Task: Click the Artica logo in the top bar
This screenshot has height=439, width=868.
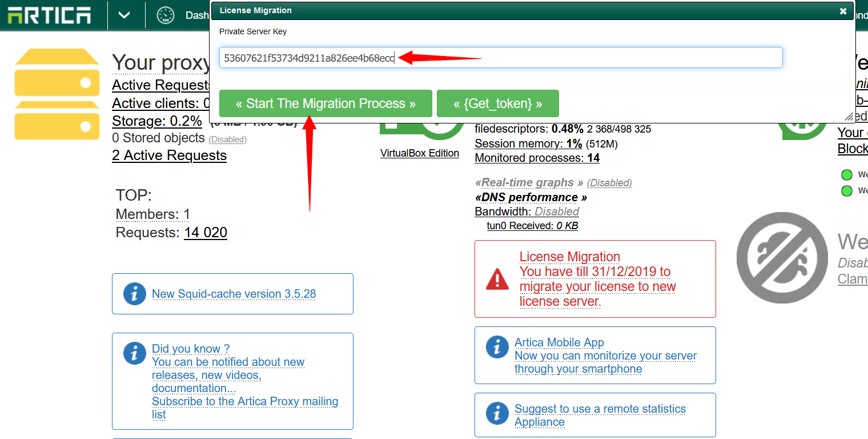Action: (49, 15)
